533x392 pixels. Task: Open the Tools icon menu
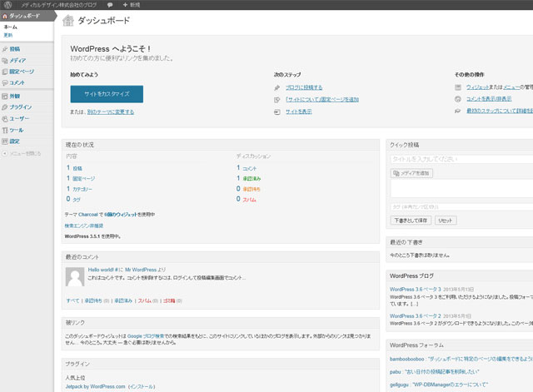(x=5, y=130)
